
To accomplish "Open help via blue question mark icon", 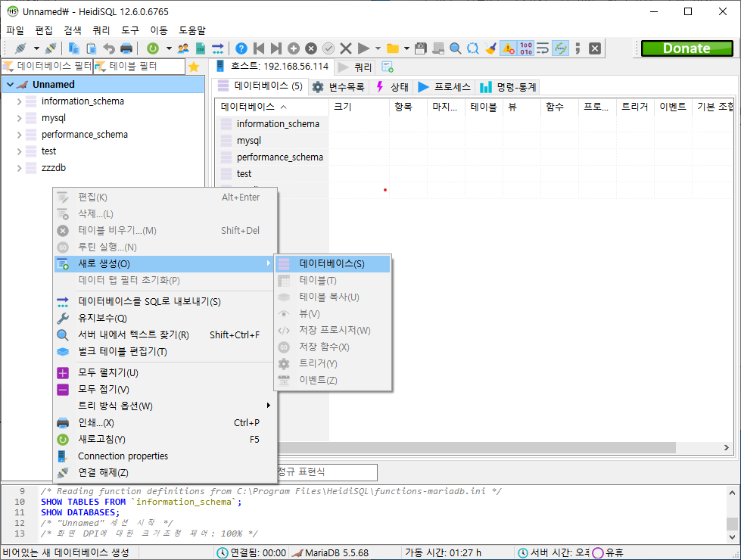I will [x=241, y=48].
